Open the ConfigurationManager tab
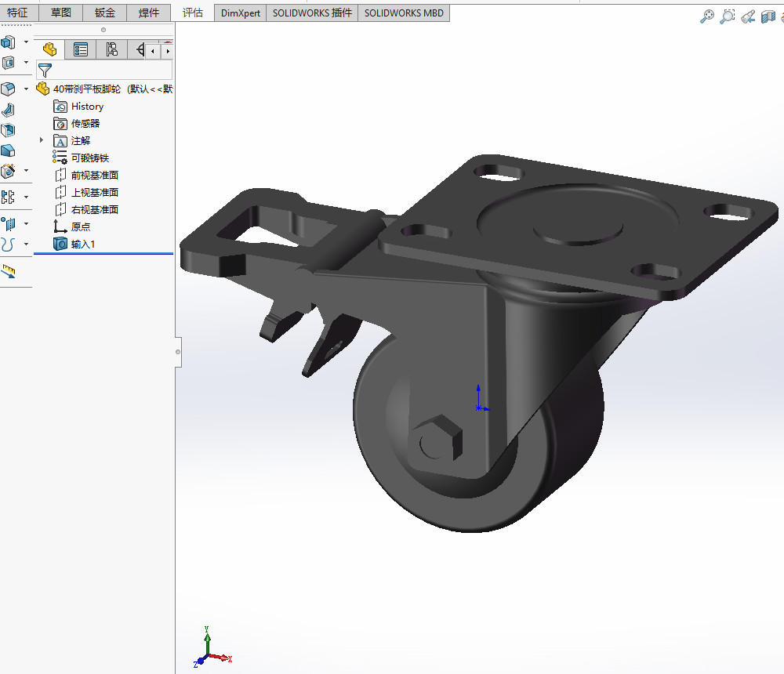The height and width of the screenshot is (674, 784). point(111,49)
